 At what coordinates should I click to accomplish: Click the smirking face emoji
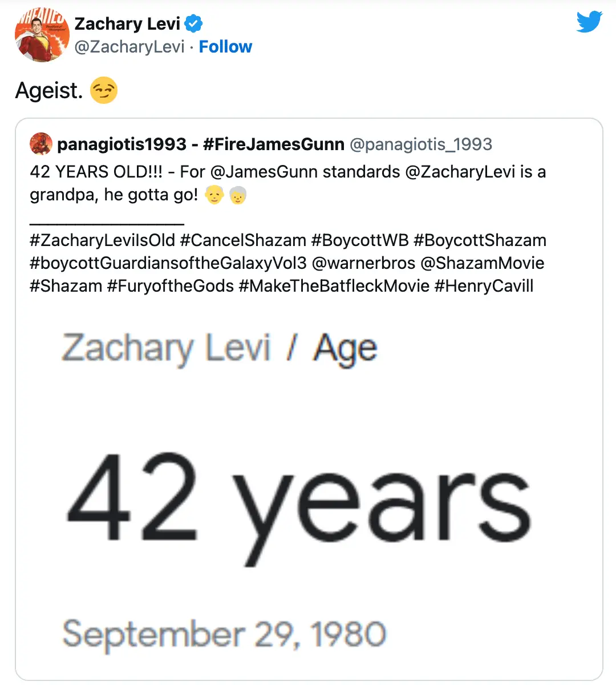click(103, 90)
